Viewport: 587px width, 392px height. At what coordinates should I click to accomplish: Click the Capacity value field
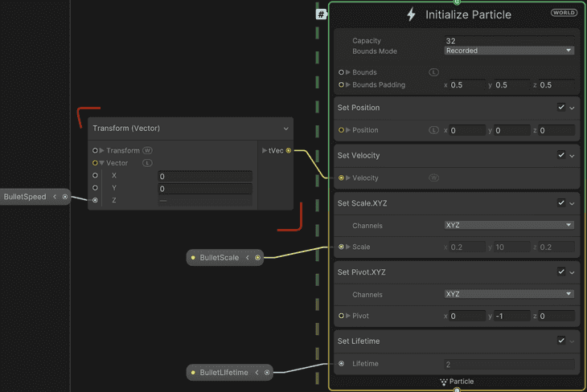[x=509, y=41]
